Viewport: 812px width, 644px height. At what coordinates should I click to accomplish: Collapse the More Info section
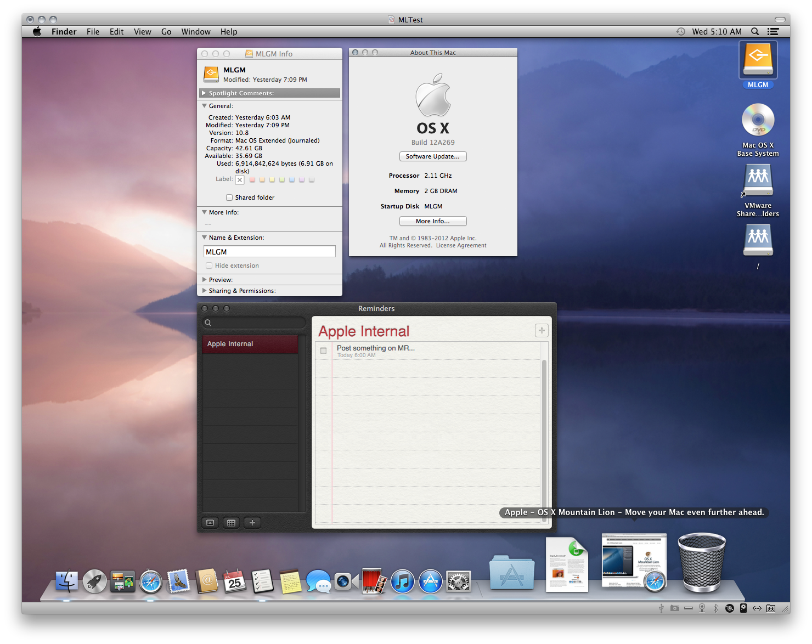pyautogui.click(x=204, y=212)
